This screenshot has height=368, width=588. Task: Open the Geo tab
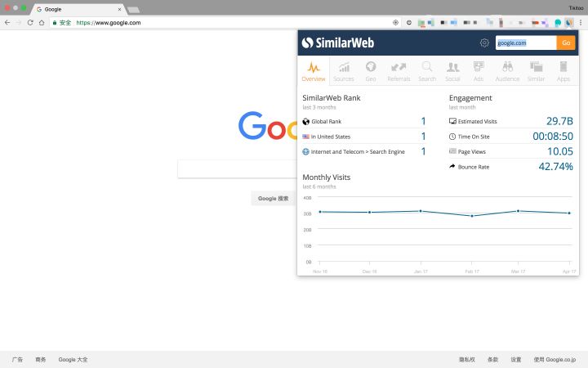[x=371, y=71]
